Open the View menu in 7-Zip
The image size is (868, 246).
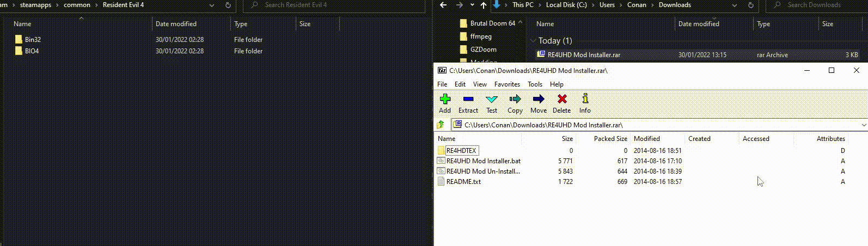(480, 84)
